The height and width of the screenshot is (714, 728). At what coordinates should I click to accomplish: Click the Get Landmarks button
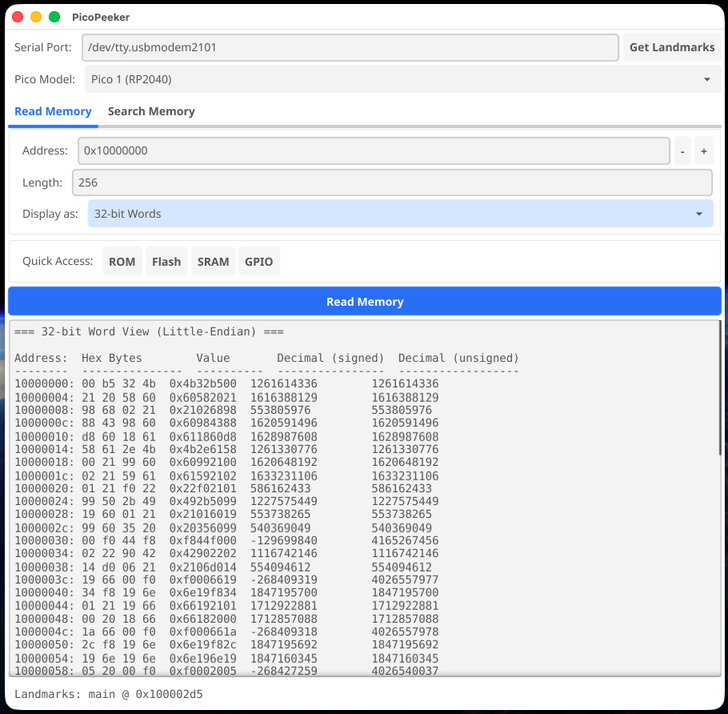(x=672, y=47)
